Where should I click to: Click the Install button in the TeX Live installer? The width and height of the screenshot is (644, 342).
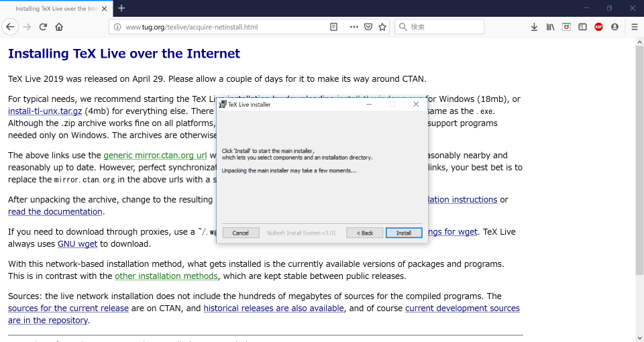coord(403,233)
